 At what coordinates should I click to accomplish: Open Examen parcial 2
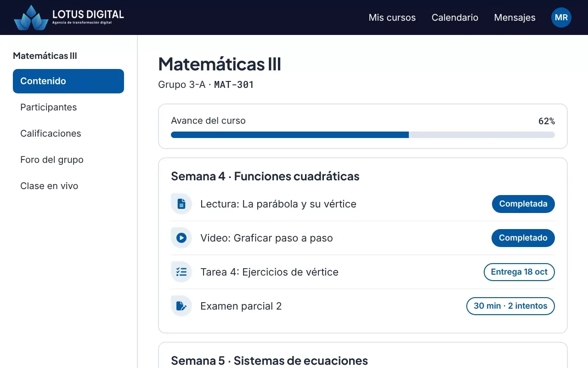coord(241,306)
